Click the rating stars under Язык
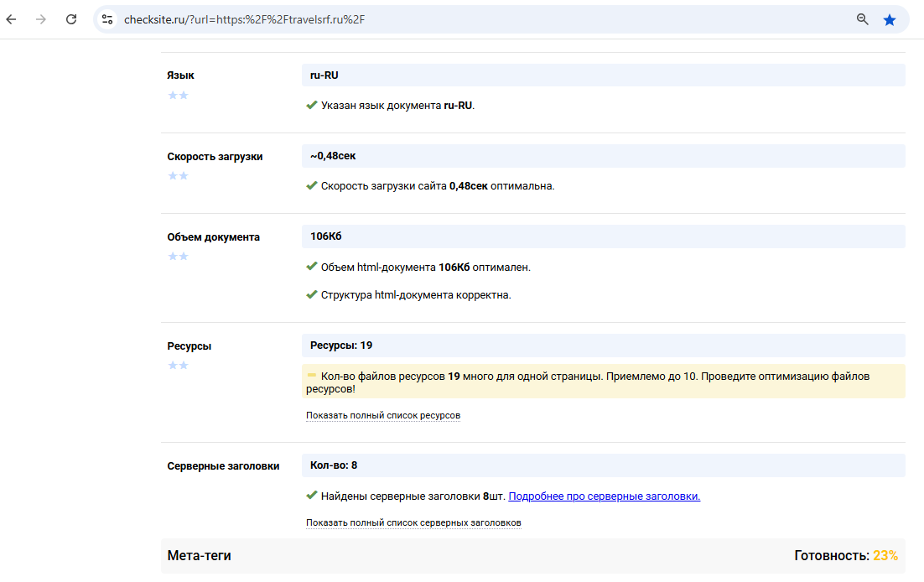924x582 pixels. pos(178,96)
